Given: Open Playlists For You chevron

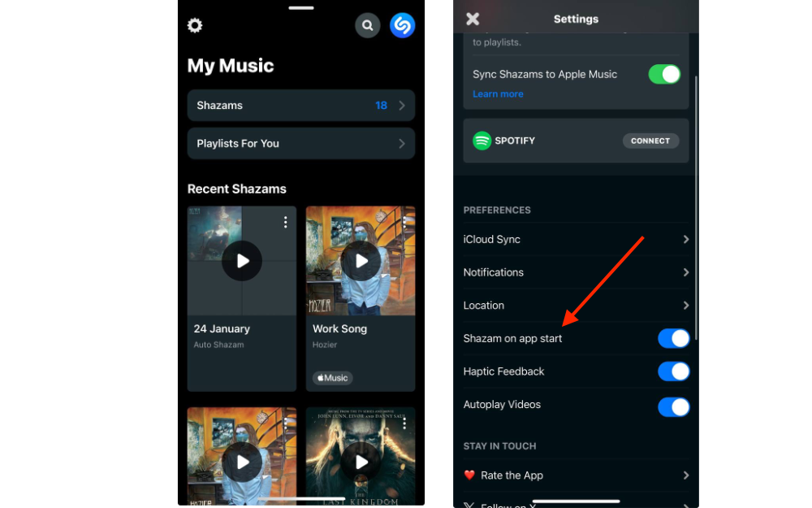Looking at the screenshot, I should (402, 144).
